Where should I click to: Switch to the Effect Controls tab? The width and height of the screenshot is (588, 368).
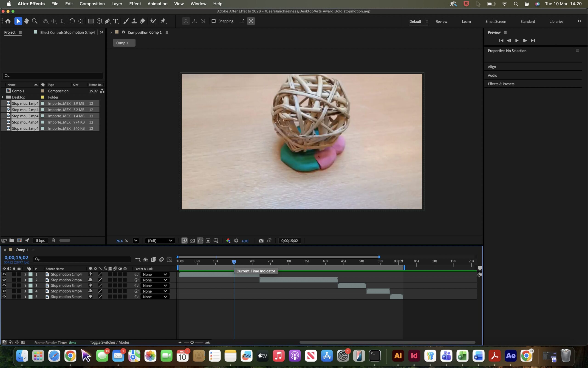(x=67, y=32)
